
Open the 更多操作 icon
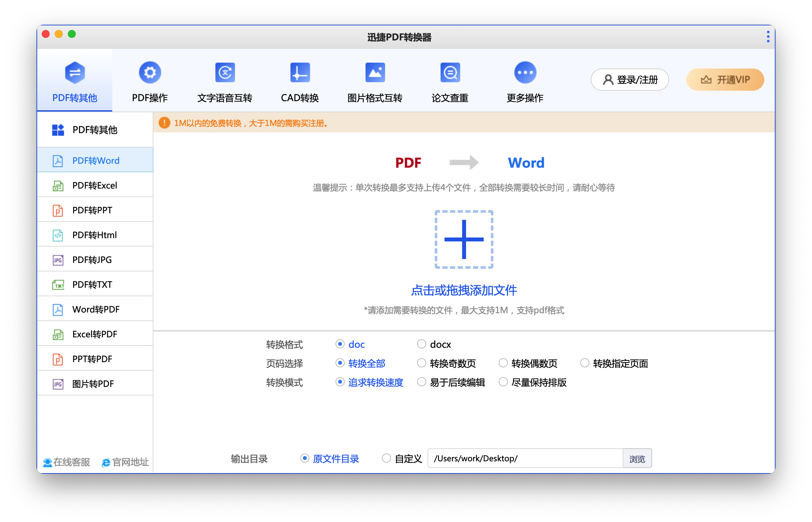coord(525,72)
